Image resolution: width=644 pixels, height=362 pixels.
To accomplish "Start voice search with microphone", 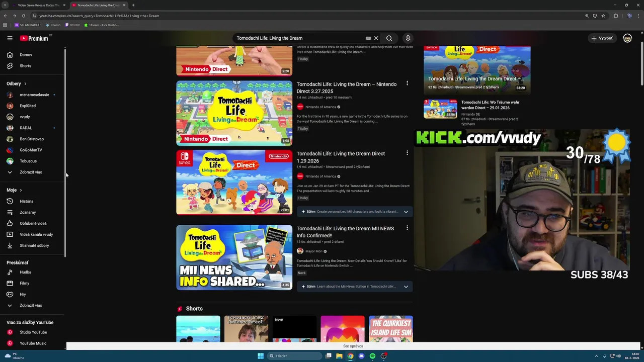I will (408, 38).
